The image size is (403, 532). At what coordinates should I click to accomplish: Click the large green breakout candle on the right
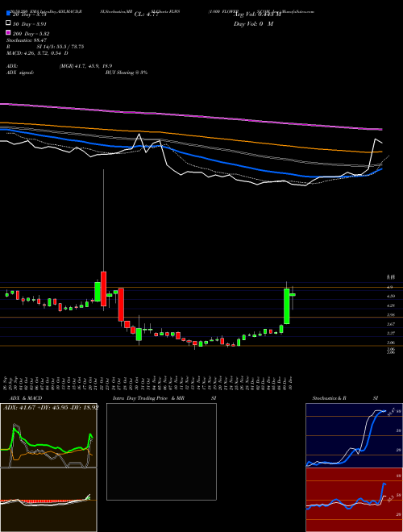point(287,306)
